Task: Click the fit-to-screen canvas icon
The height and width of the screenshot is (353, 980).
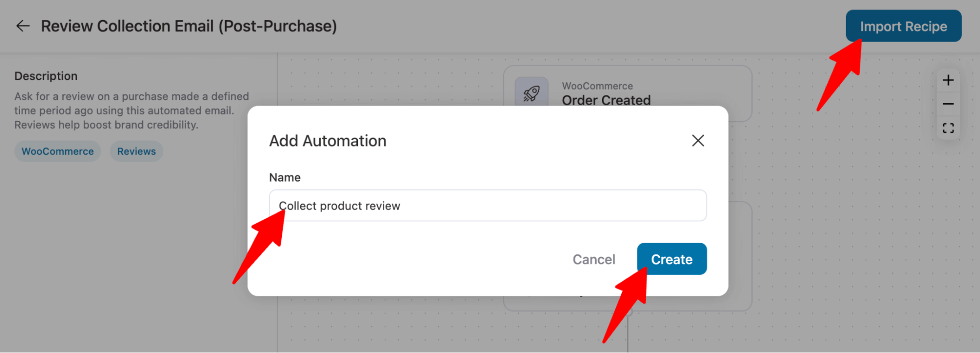Action: (949, 127)
